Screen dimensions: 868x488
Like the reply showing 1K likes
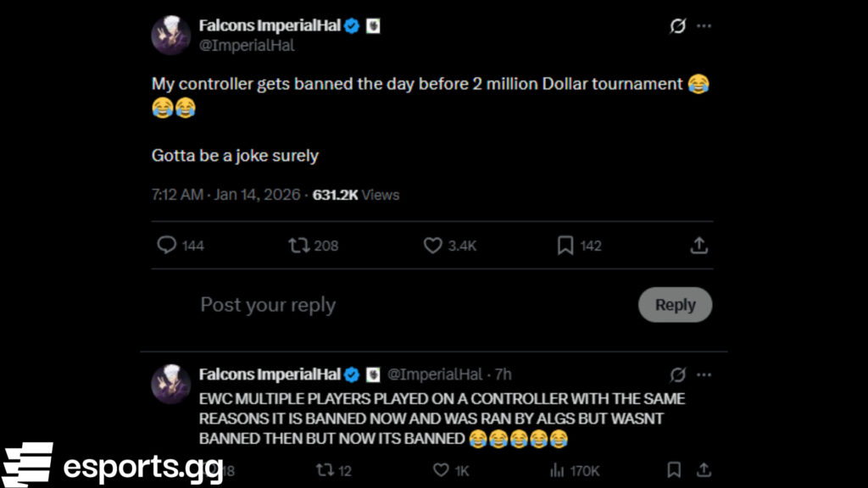click(x=440, y=470)
